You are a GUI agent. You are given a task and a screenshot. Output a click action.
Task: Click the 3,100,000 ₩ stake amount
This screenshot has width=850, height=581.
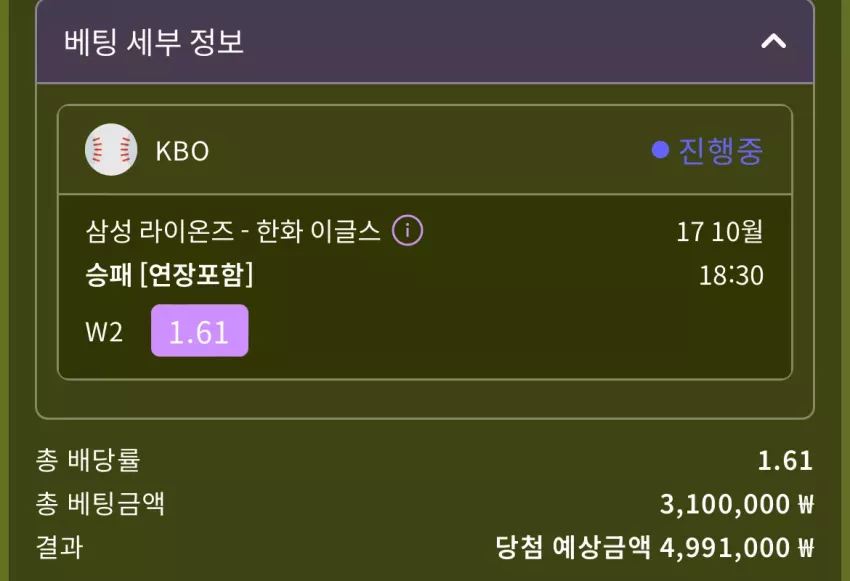click(x=737, y=505)
